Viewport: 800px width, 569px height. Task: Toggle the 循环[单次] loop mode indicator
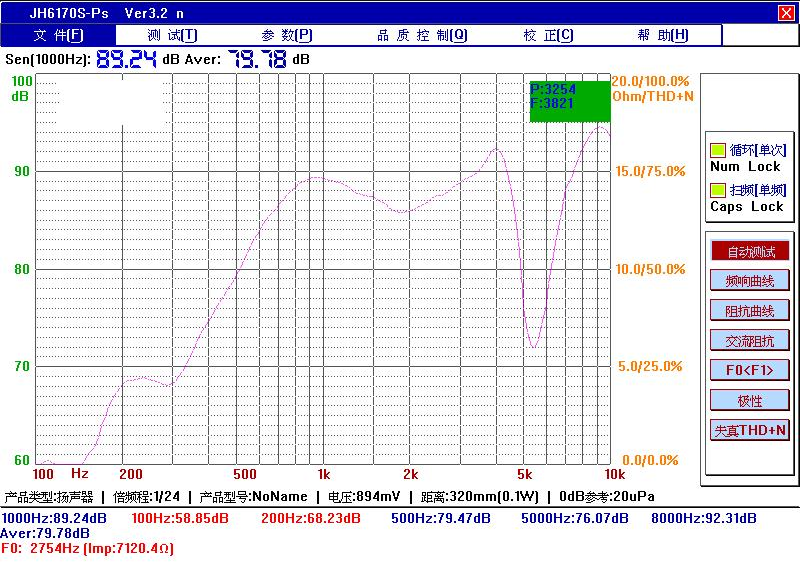click(717, 150)
